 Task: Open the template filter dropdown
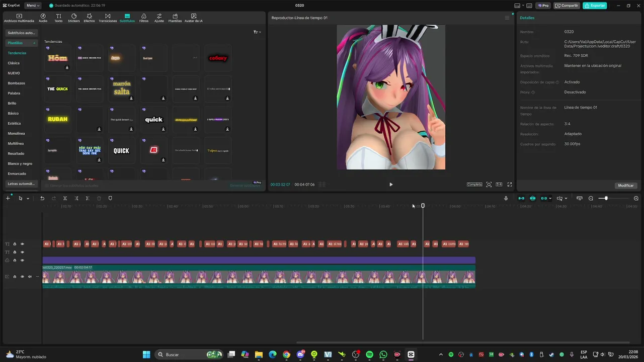tap(257, 32)
